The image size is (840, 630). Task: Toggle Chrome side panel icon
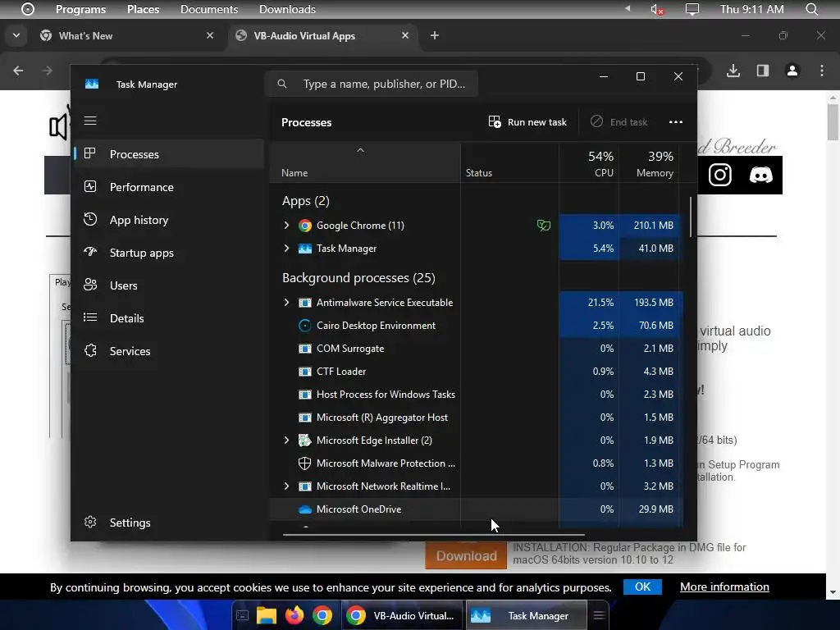[763, 71]
